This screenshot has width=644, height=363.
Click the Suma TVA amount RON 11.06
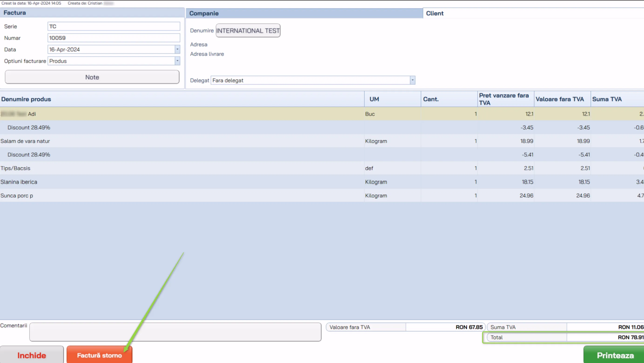point(631,327)
